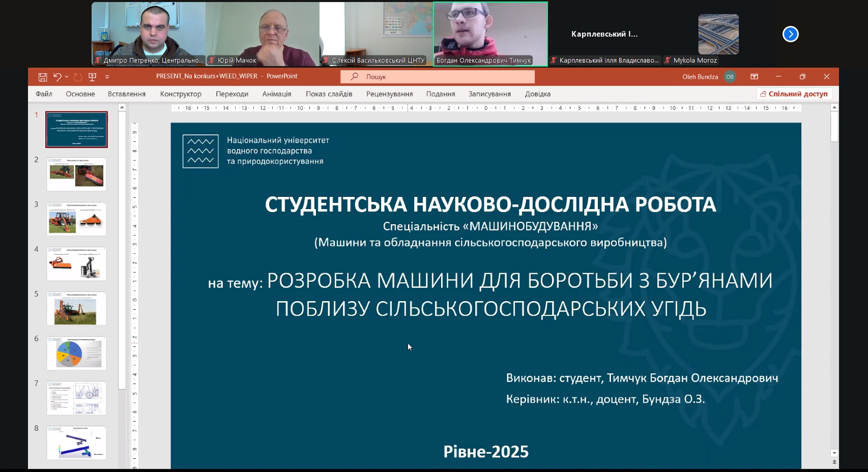
Task: Select slide 3 thumbnail in the panel
Action: click(x=77, y=219)
